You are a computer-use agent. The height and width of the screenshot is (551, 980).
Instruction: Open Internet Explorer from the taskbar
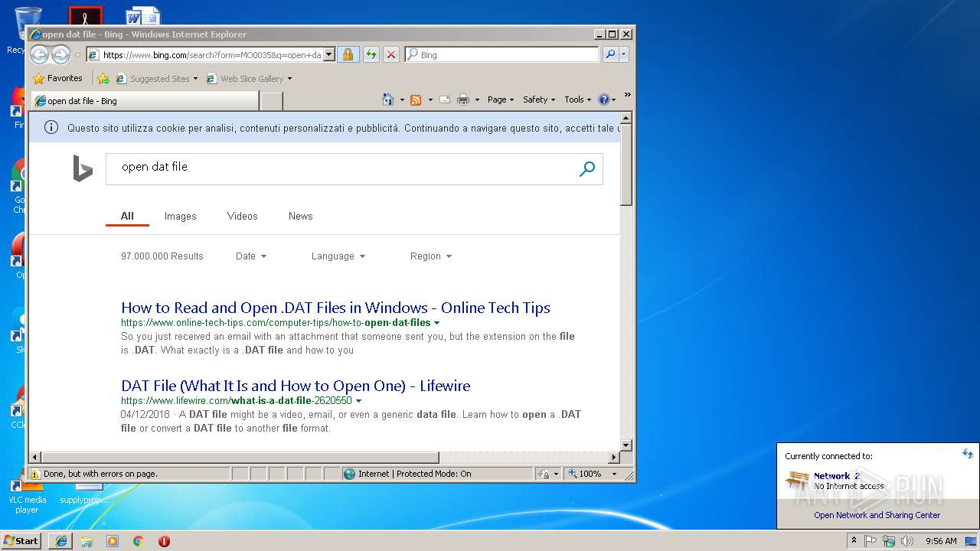pyautogui.click(x=61, y=541)
